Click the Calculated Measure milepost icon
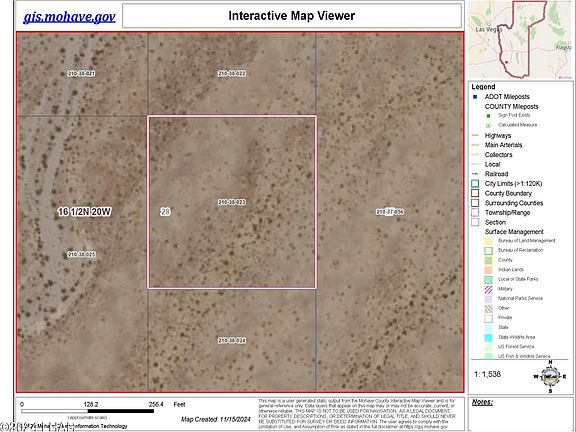The height and width of the screenshot is (432, 576). pos(489,125)
